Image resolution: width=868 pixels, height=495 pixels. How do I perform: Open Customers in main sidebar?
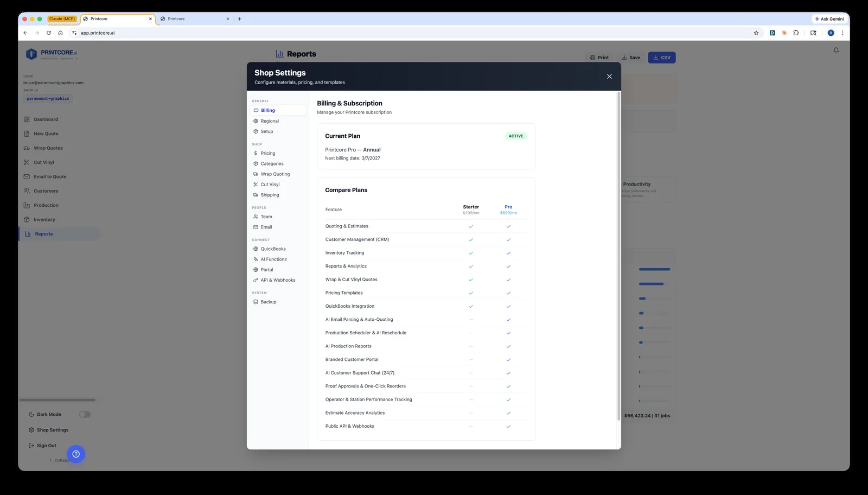coord(60,191)
